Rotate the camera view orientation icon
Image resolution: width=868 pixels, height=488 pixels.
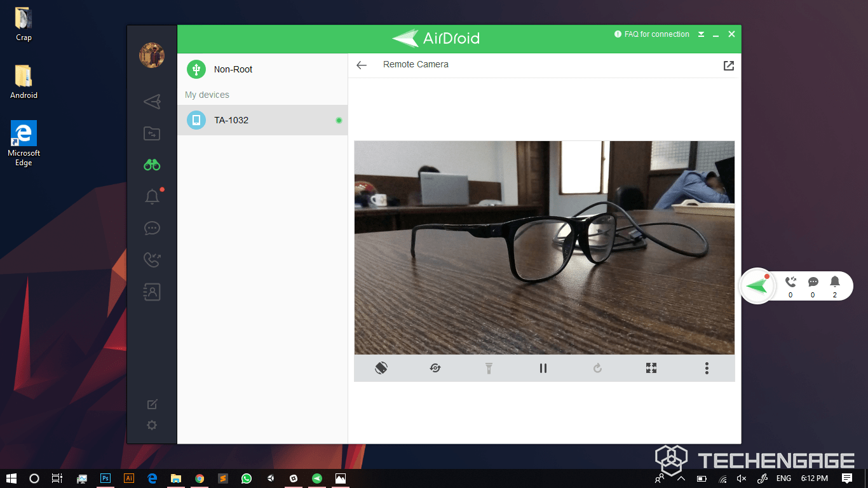381,368
